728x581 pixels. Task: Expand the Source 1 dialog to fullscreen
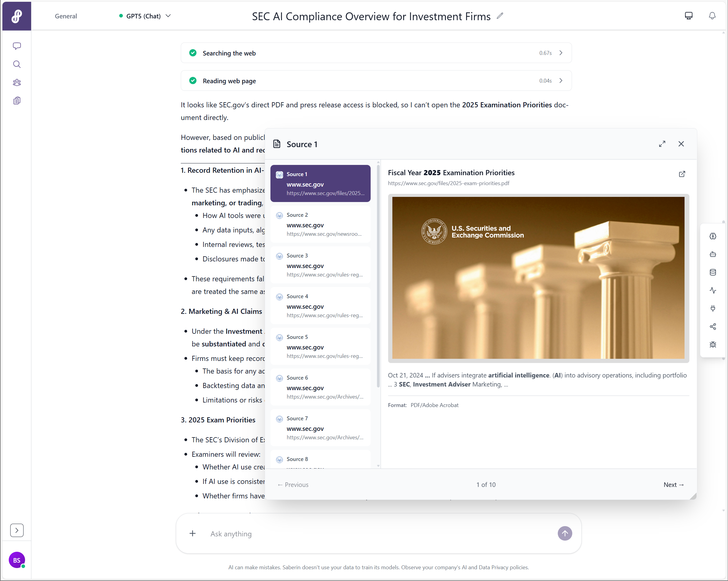point(662,144)
